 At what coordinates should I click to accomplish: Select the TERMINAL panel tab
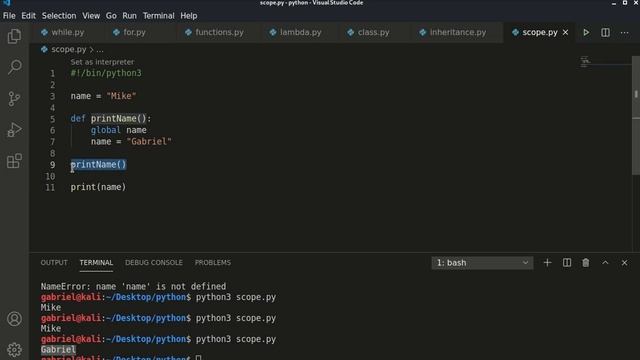(96, 262)
